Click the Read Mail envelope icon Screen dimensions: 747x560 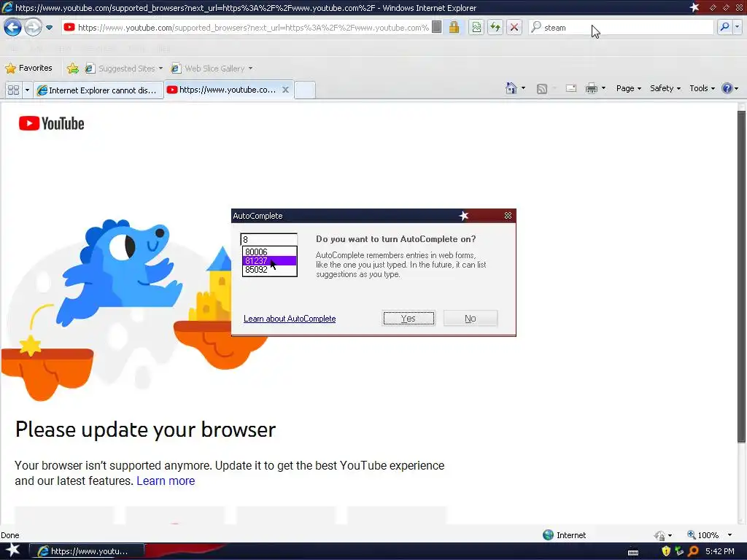pyautogui.click(x=570, y=88)
